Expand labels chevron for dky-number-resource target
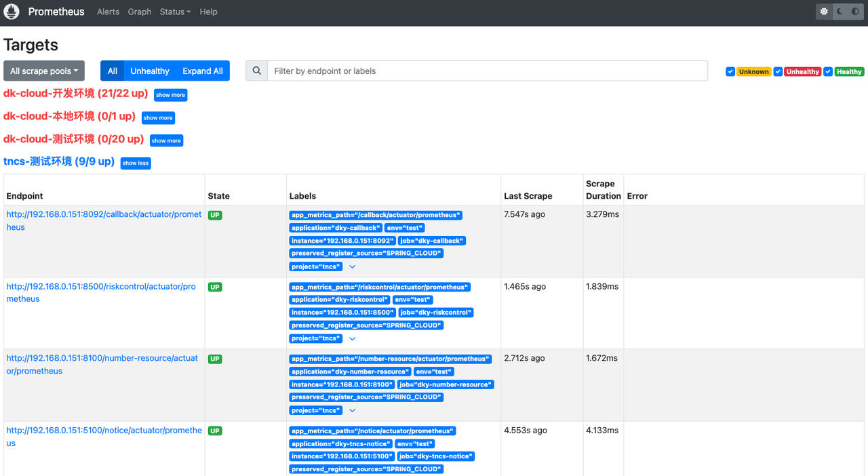Screen dimensions: 868x476 tap(352, 411)
